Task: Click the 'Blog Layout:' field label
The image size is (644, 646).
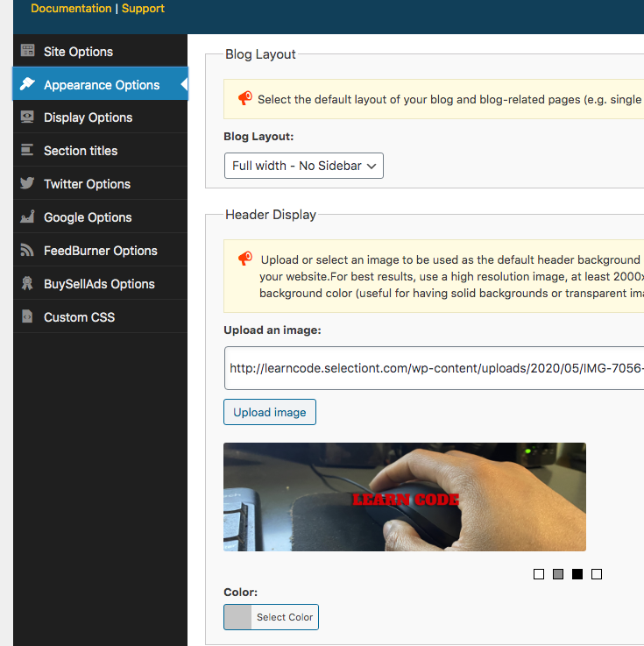Action: (x=258, y=137)
